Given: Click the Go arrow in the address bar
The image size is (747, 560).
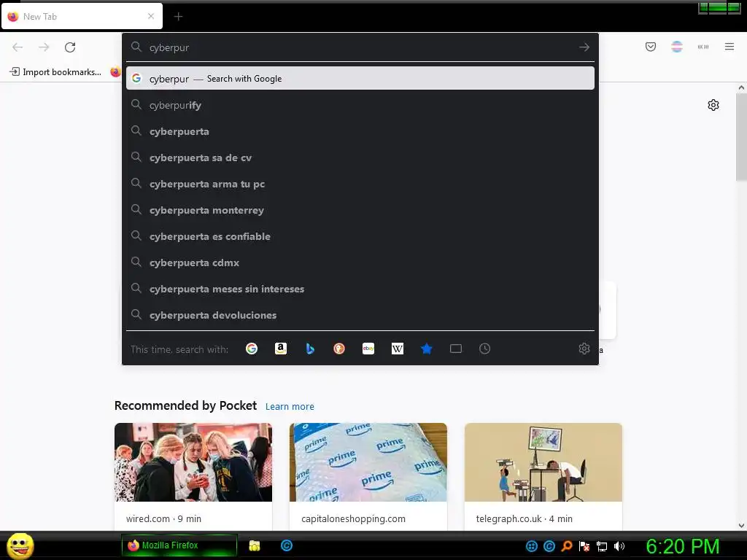Looking at the screenshot, I should 584,47.
